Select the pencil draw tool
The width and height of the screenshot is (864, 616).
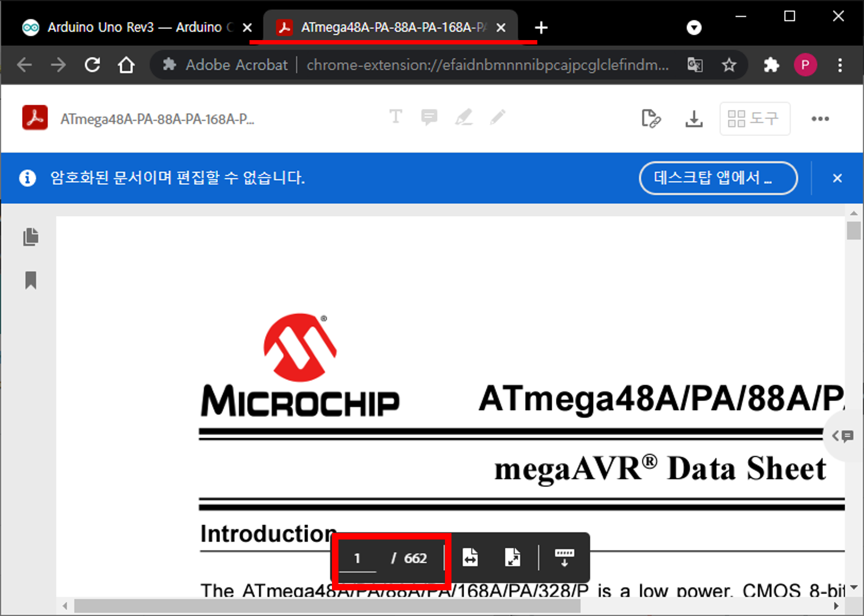(497, 117)
